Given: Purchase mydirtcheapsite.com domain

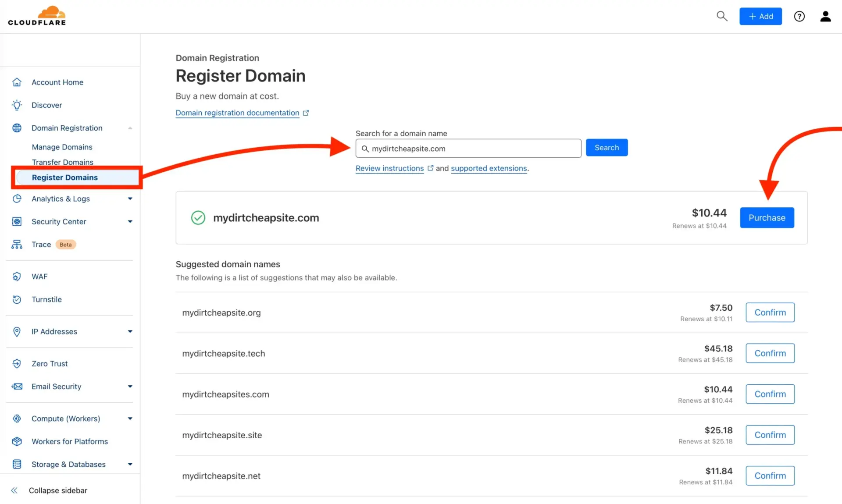Looking at the screenshot, I should [x=766, y=217].
